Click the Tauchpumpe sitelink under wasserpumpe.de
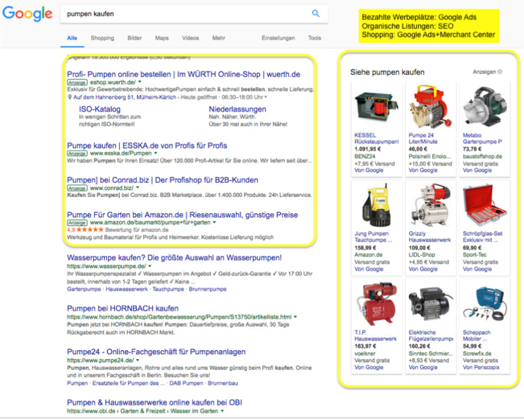524x420 pixels. (x=168, y=289)
